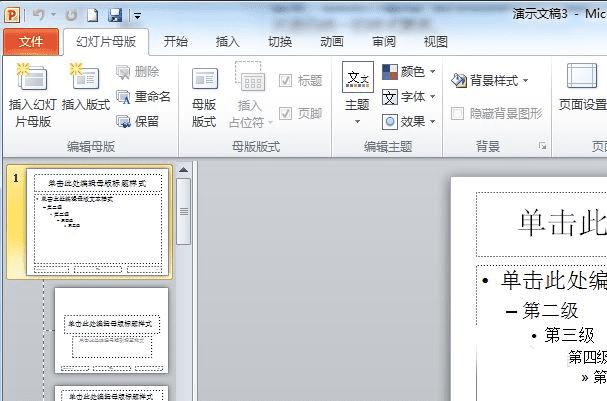Viewport: 607px width, 401px height.
Task: Click the 字体 theme fonts icon
Action: tap(390, 97)
